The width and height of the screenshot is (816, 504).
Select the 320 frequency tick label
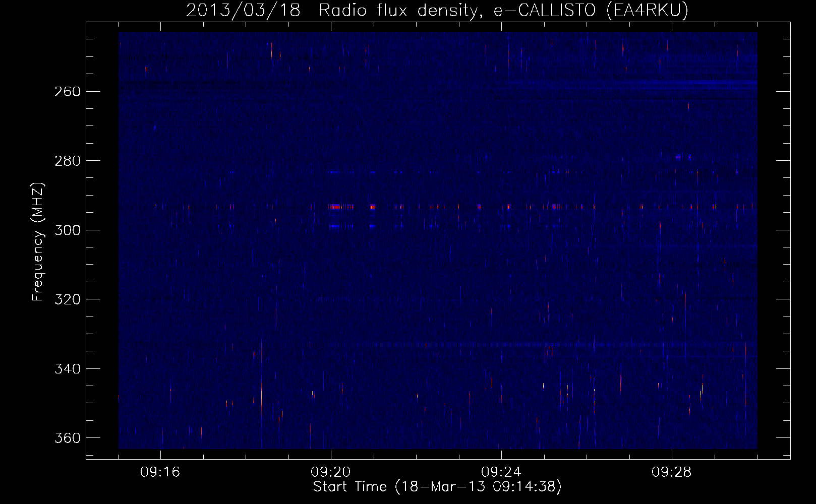point(67,299)
